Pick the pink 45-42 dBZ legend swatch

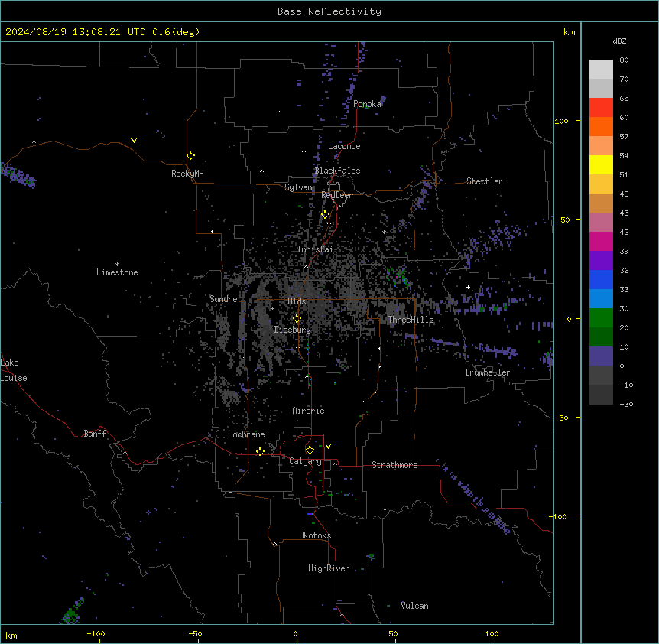coord(601,223)
